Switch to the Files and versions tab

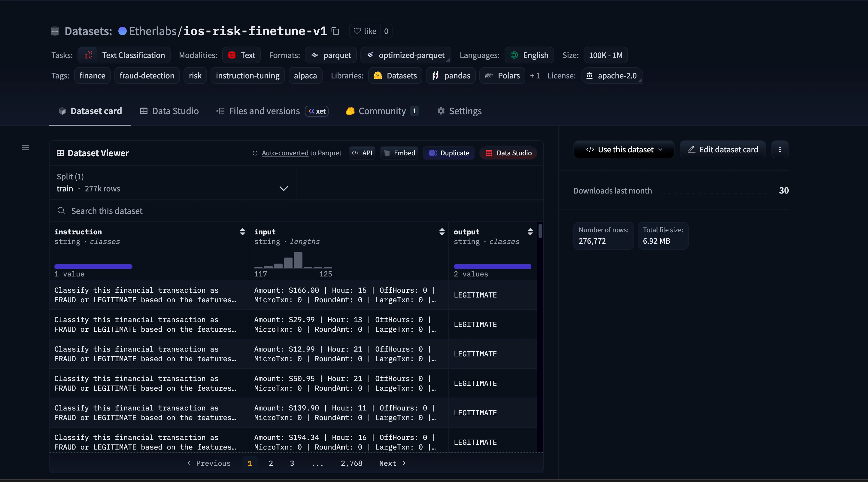[x=264, y=111]
